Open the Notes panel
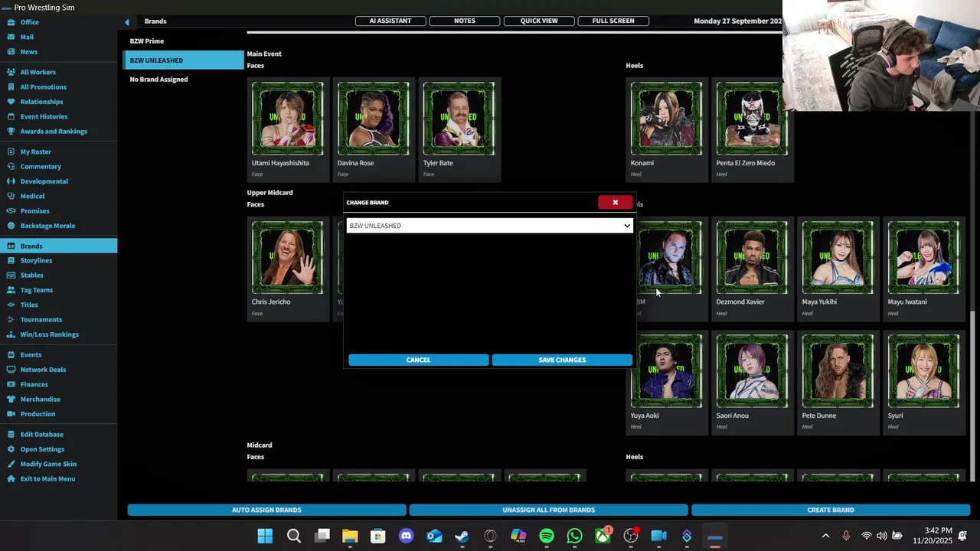Screen dimensions: 980x551 click(465, 21)
